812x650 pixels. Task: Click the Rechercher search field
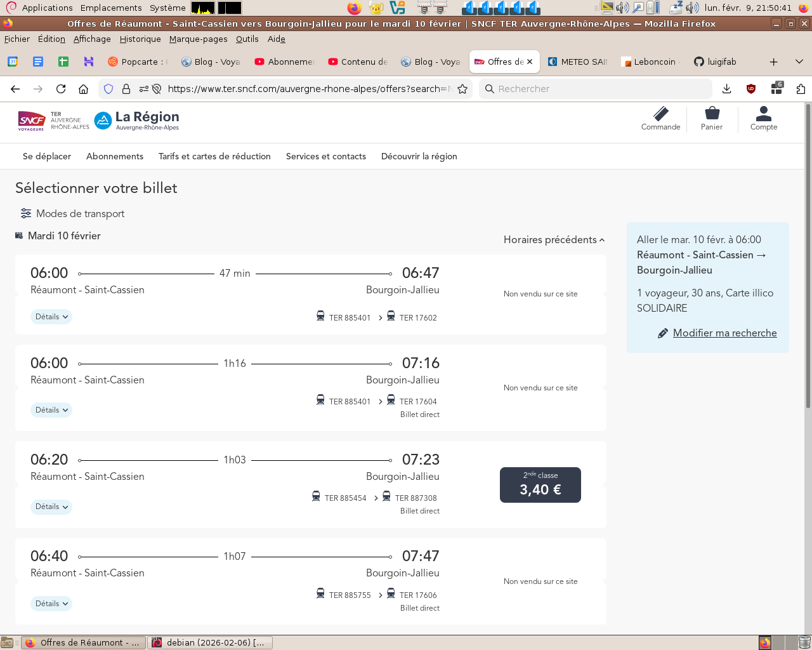(596, 89)
